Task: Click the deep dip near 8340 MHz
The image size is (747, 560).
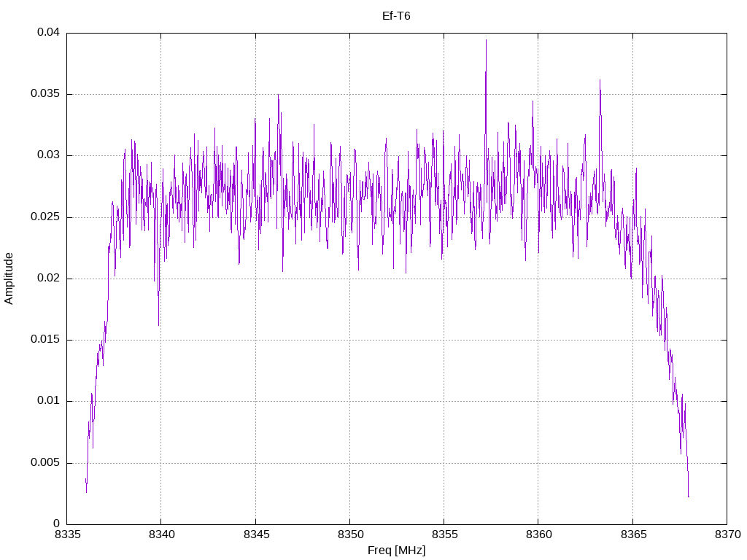Action: coord(158,324)
